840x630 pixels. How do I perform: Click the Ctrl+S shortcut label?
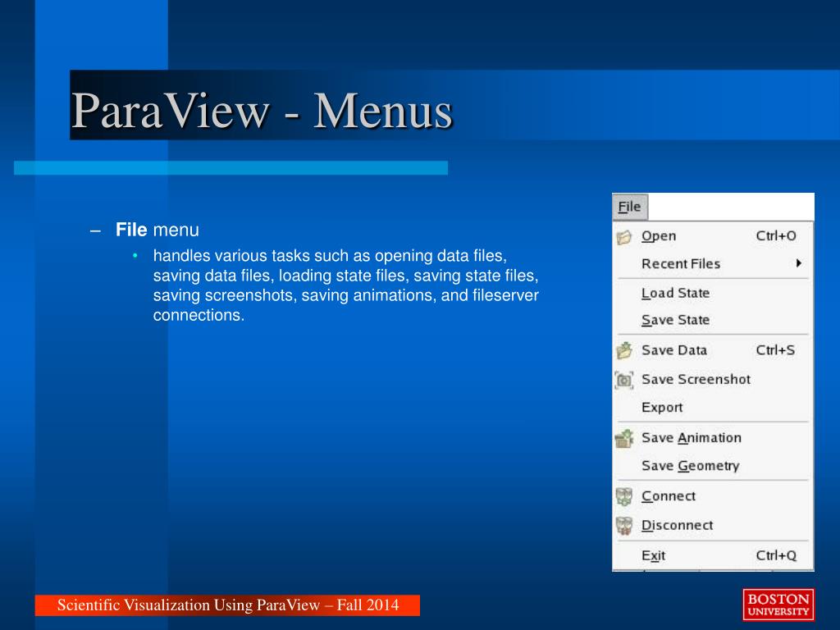click(x=775, y=350)
